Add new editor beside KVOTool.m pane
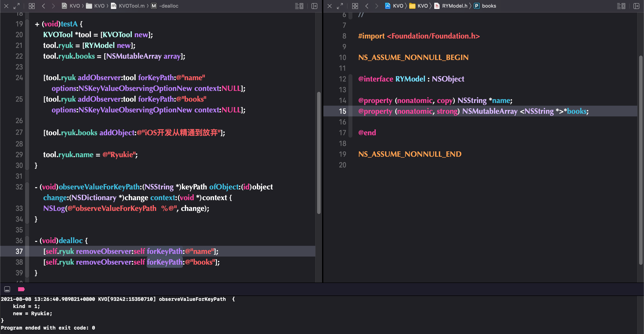644x334 pixels. click(314, 6)
